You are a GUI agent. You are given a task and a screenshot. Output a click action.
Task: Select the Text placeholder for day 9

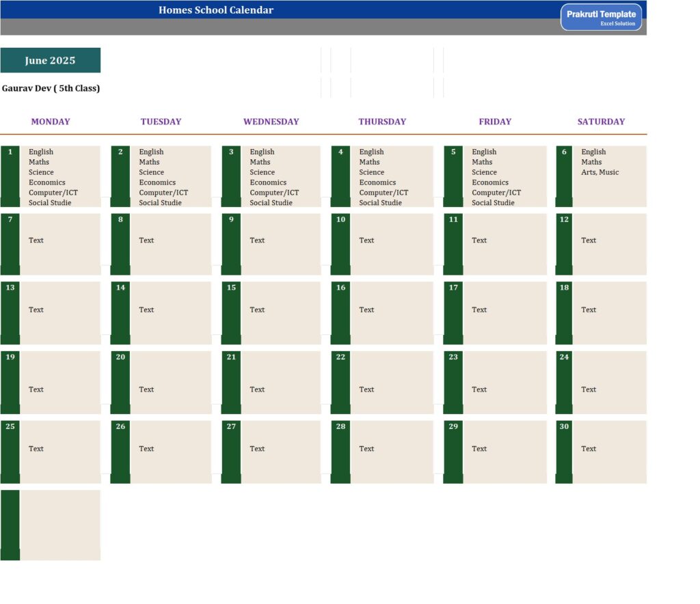pyautogui.click(x=257, y=241)
